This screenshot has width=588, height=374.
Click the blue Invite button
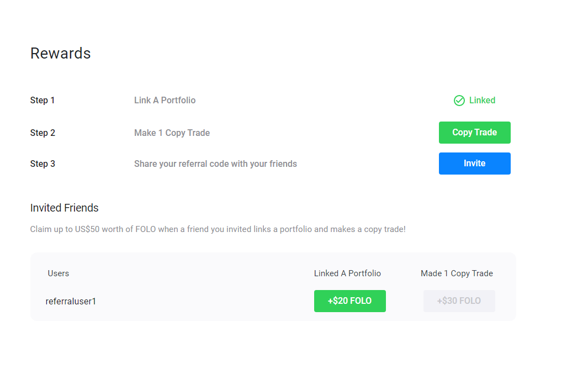pos(474,164)
